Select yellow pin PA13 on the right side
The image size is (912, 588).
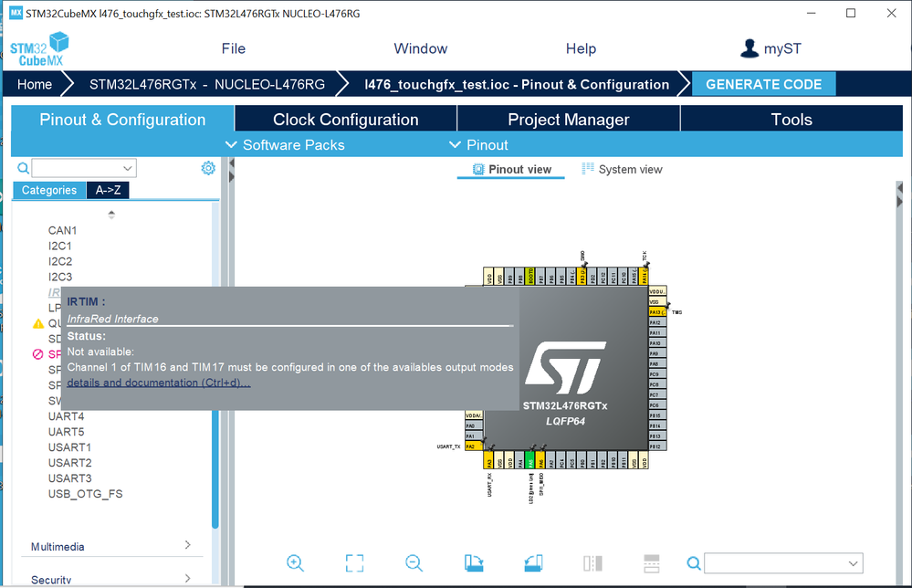(x=657, y=312)
